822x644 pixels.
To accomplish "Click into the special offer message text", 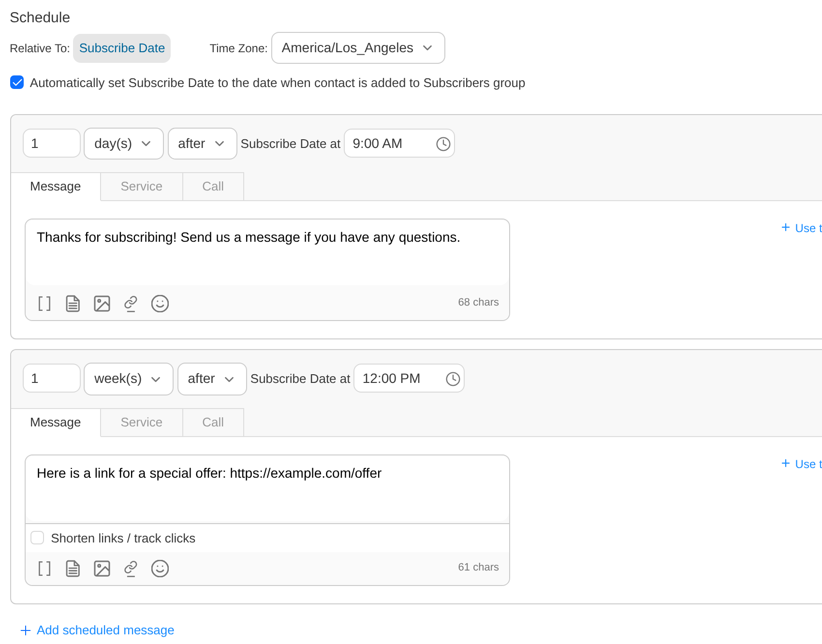I will pos(267,489).
